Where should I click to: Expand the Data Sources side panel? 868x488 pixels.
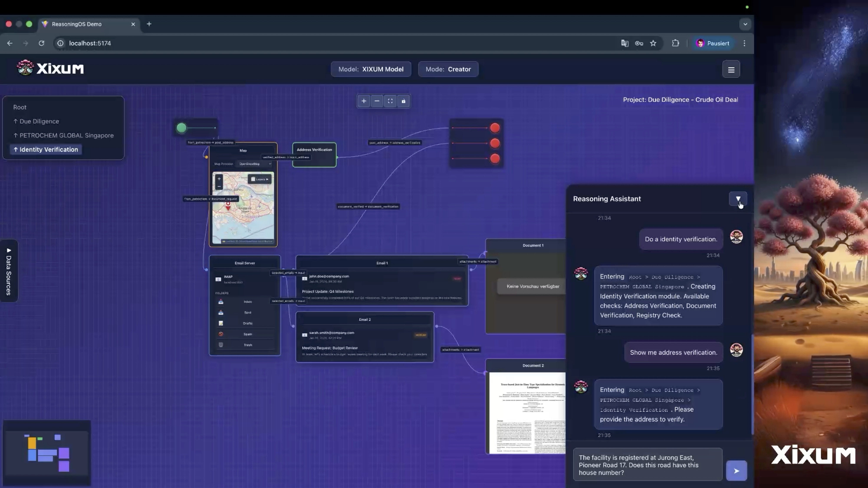9,271
